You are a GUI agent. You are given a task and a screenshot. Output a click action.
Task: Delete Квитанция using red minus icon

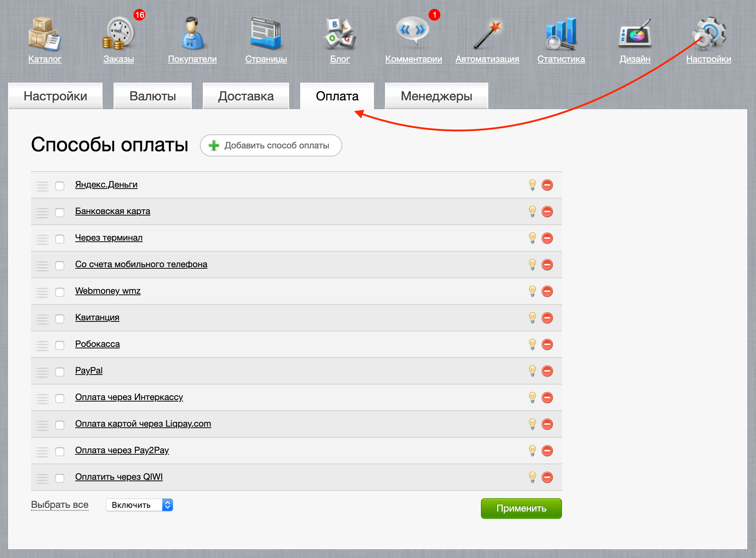pos(548,318)
